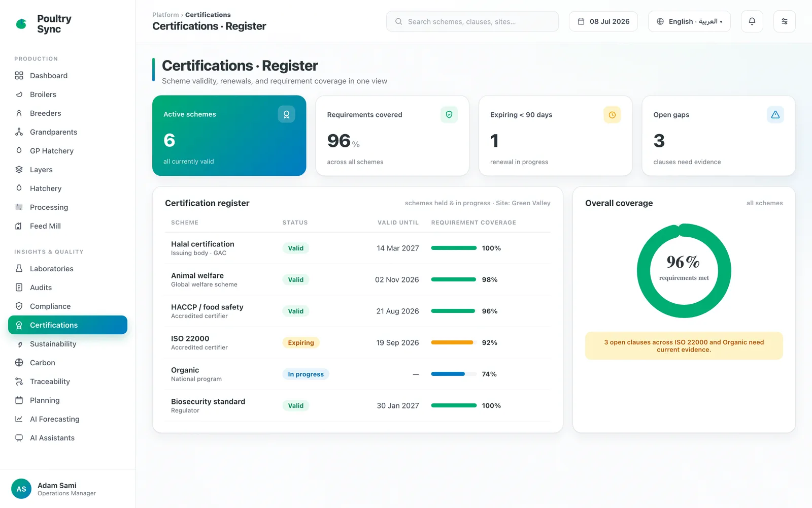Open the Dashboard grid icon
The width and height of the screenshot is (812, 508).
point(19,76)
